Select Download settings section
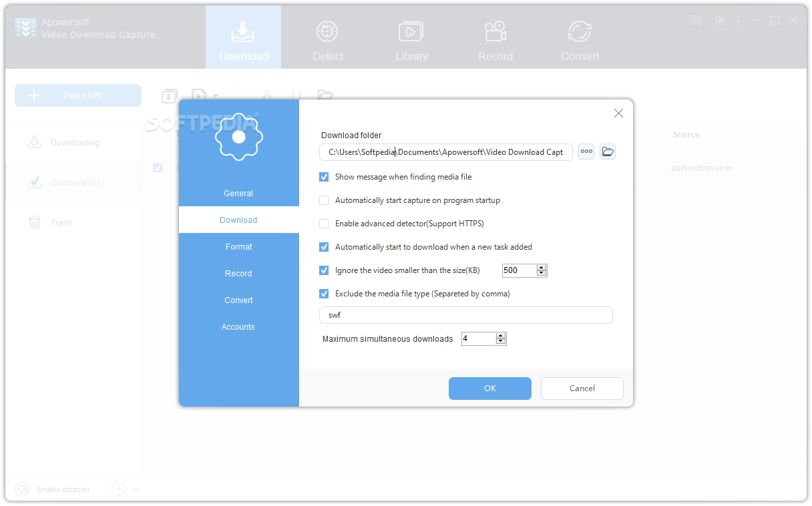812x506 pixels. tap(238, 220)
